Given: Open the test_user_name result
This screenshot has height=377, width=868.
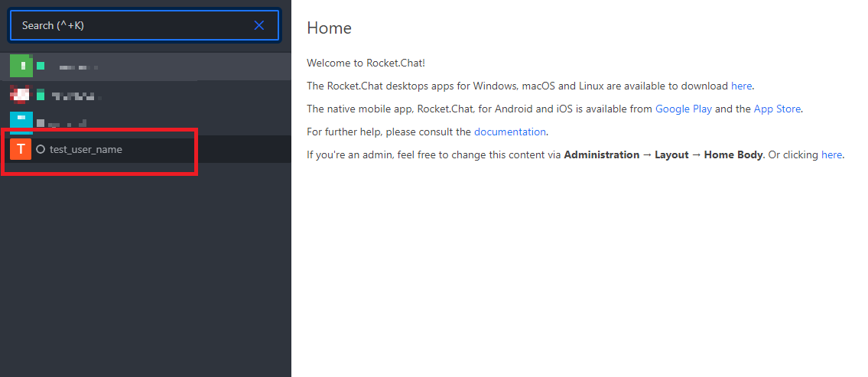Looking at the screenshot, I should 145,149.
